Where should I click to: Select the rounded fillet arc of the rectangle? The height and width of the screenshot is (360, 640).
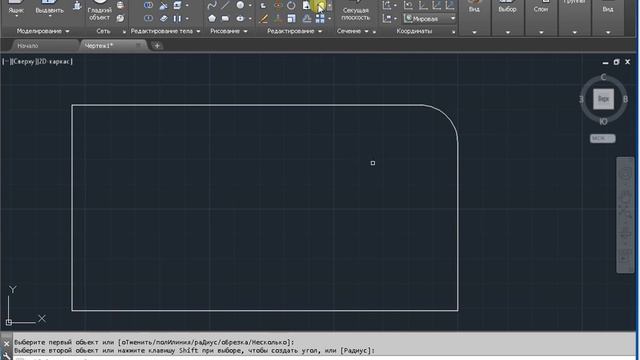(x=448, y=116)
